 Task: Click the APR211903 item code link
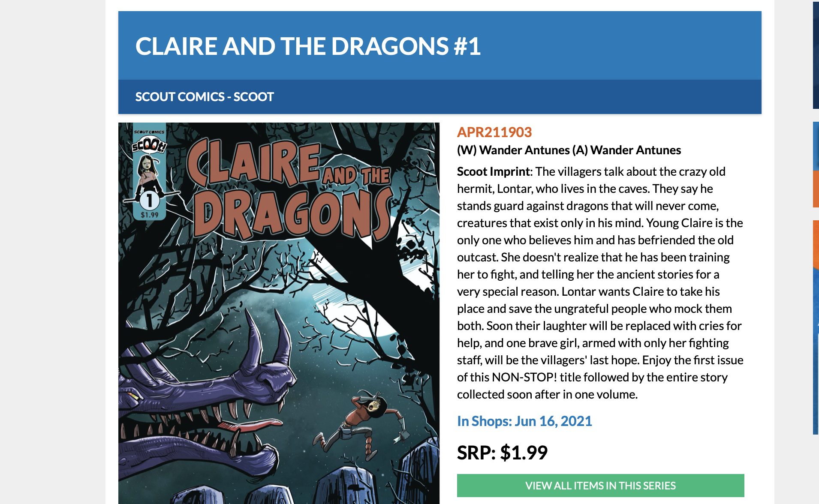click(x=494, y=133)
